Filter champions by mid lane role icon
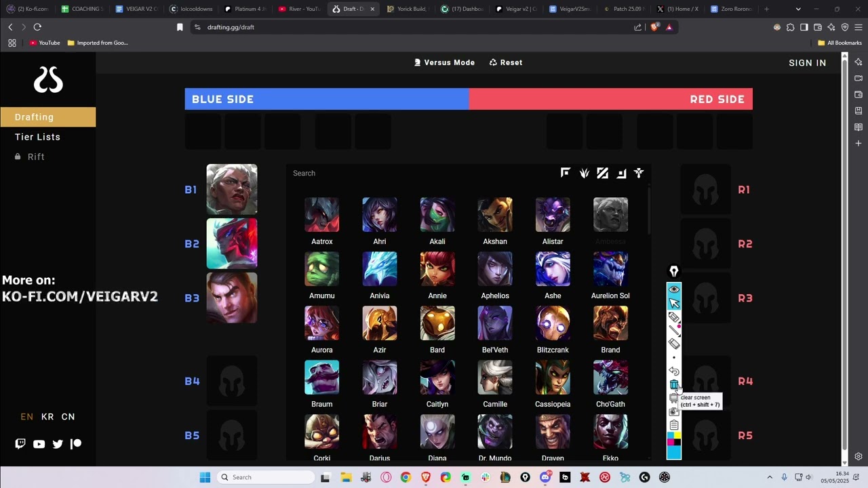 (603, 174)
